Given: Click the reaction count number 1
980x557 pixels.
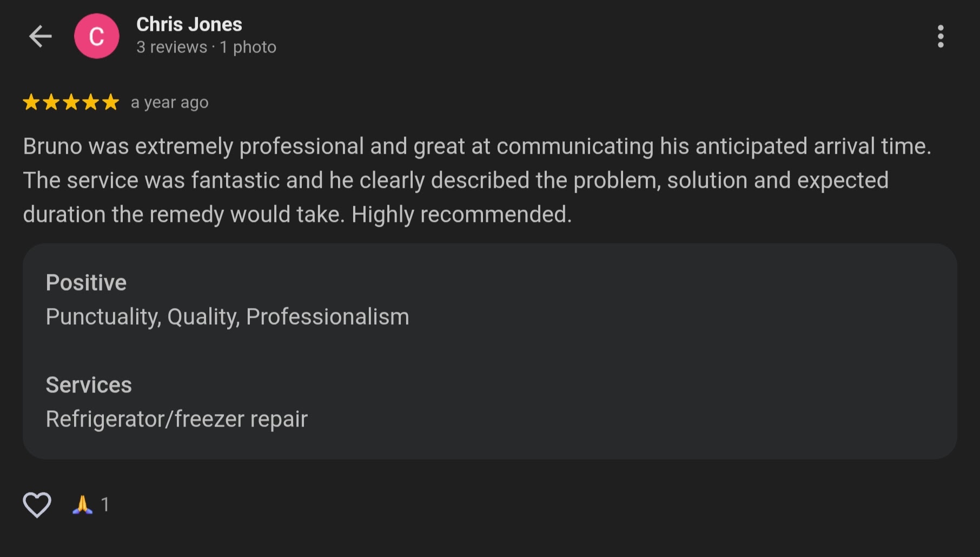Looking at the screenshot, I should [x=105, y=504].
